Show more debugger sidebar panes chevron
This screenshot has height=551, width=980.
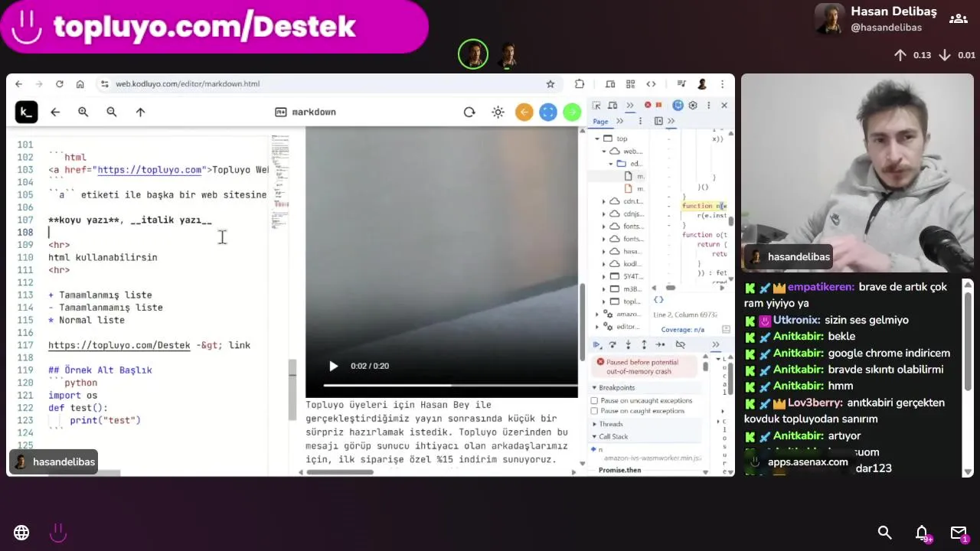click(716, 345)
